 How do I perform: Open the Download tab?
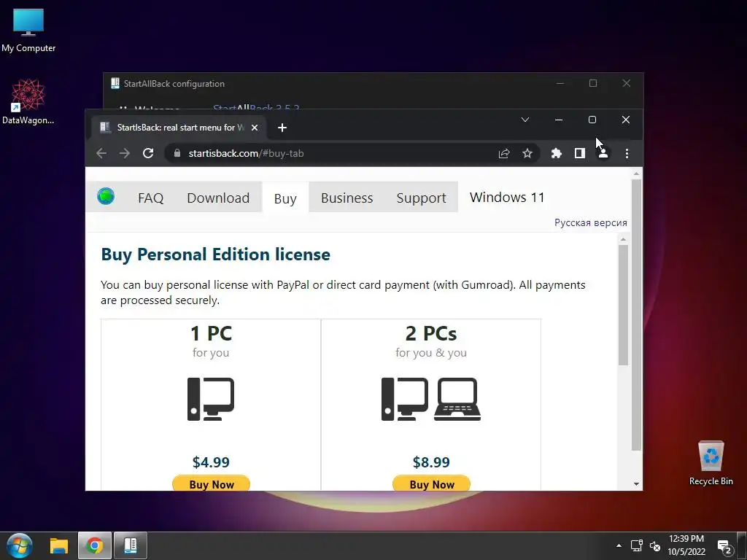[x=218, y=198]
